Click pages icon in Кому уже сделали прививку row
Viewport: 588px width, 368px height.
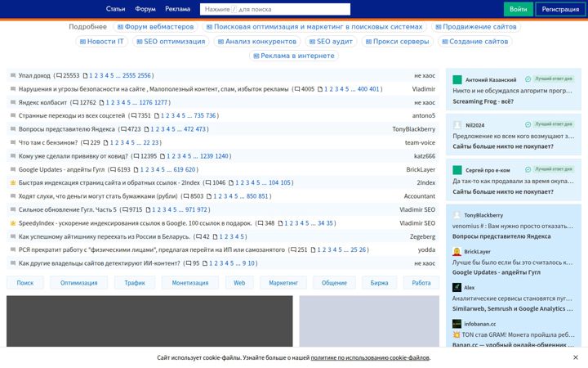163,156
